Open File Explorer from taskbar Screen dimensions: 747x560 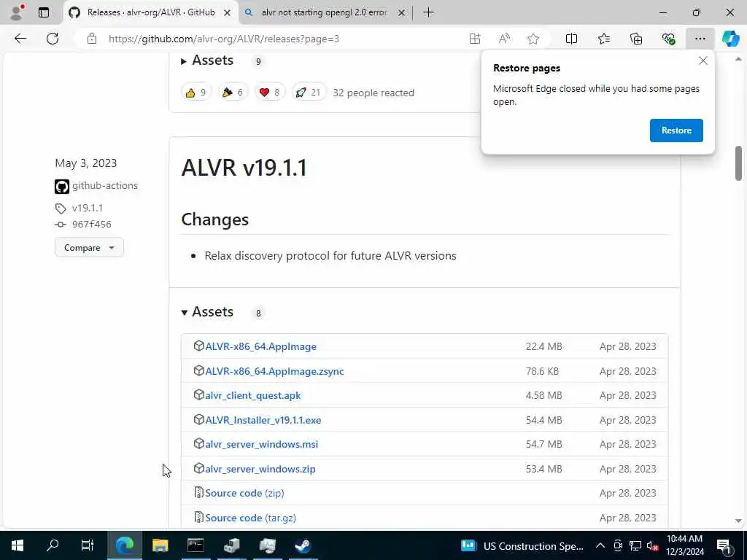pos(160,545)
